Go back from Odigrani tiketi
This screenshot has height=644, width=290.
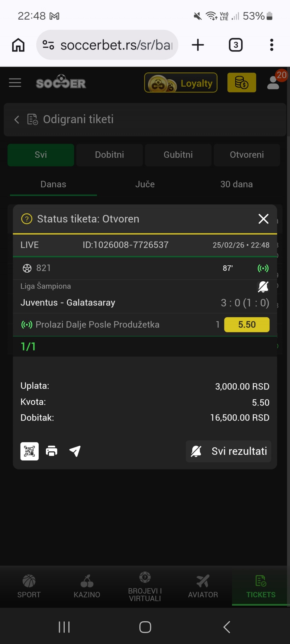17,120
